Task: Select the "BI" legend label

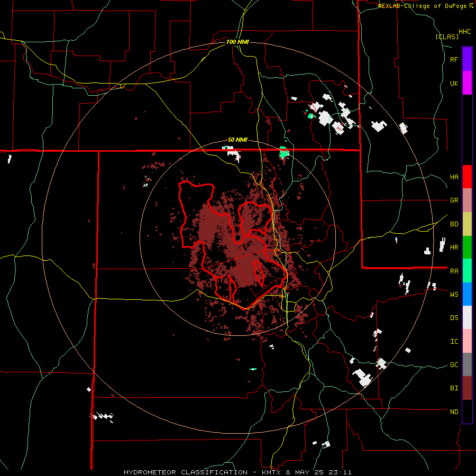Action: pos(454,388)
